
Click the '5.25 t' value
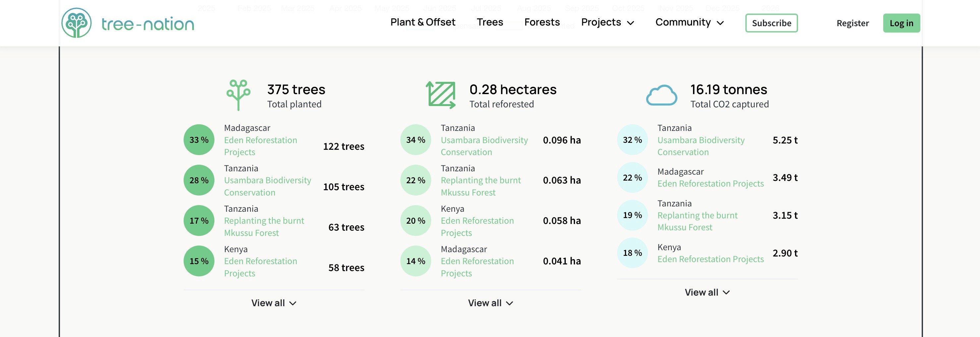coord(785,140)
